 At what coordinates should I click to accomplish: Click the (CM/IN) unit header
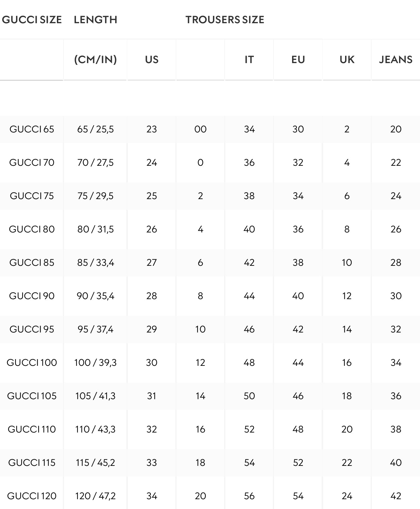pyautogui.click(x=96, y=59)
